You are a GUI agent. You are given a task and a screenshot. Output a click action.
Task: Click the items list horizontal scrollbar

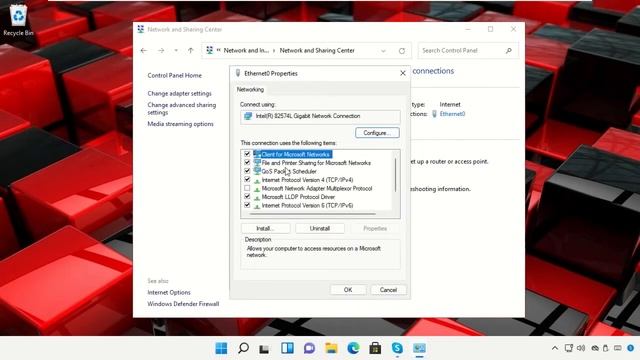pyautogui.click(x=313, y=213)
